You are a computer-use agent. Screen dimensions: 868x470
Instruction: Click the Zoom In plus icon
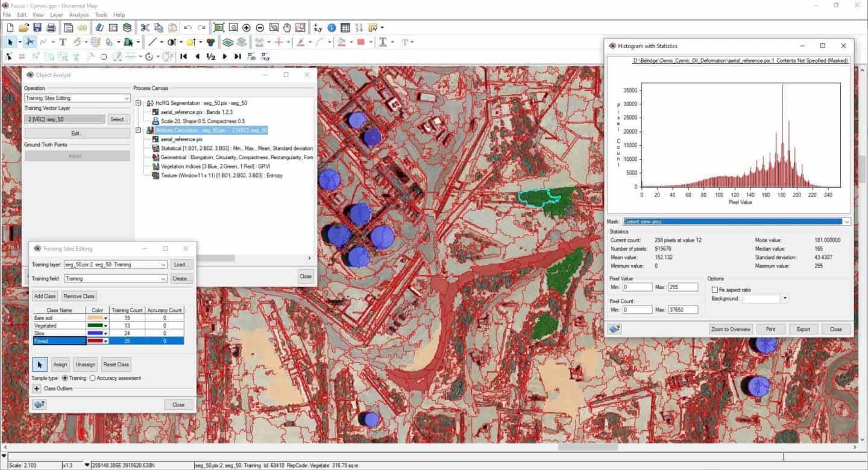247,28
